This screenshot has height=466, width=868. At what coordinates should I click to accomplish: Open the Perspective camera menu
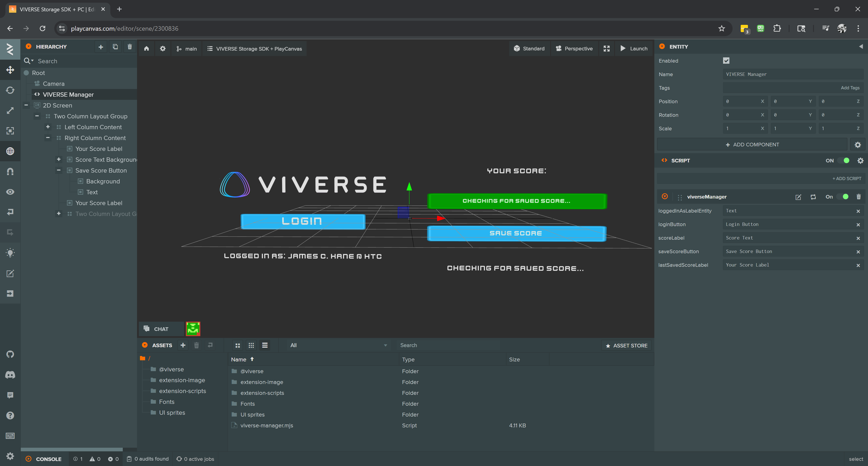coord(574,49)
